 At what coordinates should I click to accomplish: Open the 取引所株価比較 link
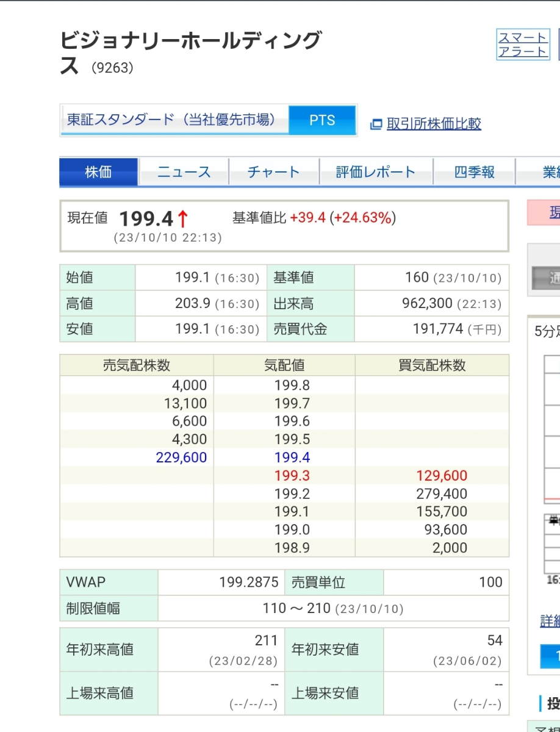(x=434, y=124)
